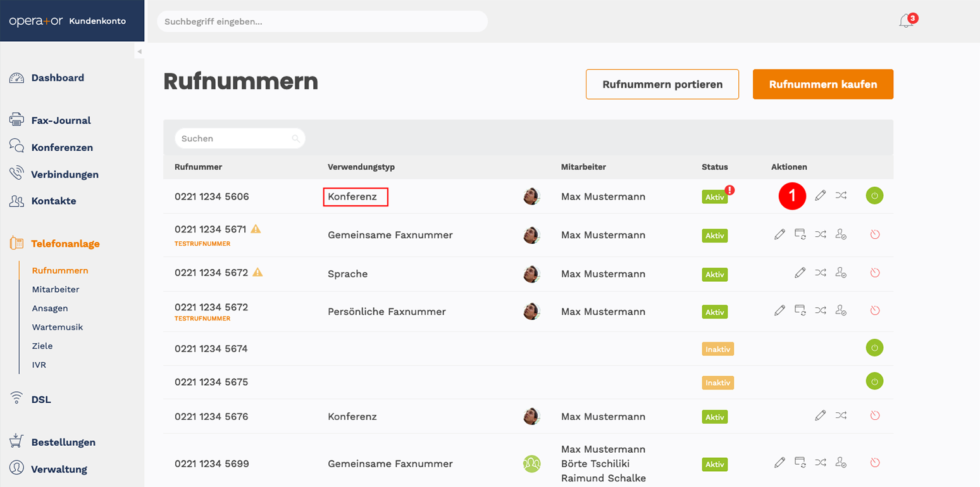
Task: Click shuffle icon in 0221 1234 5699 row
Action: click(821, 462)
